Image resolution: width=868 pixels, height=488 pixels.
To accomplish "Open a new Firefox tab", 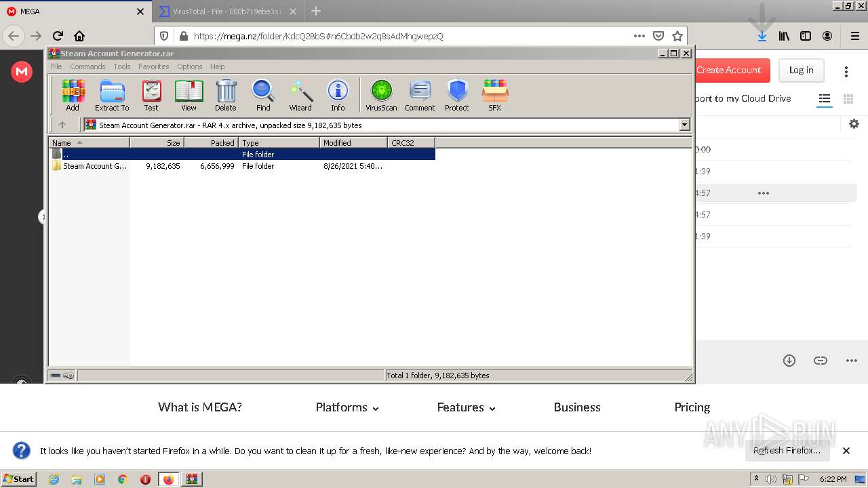I will pyautogui.click(x=316, y=12).
